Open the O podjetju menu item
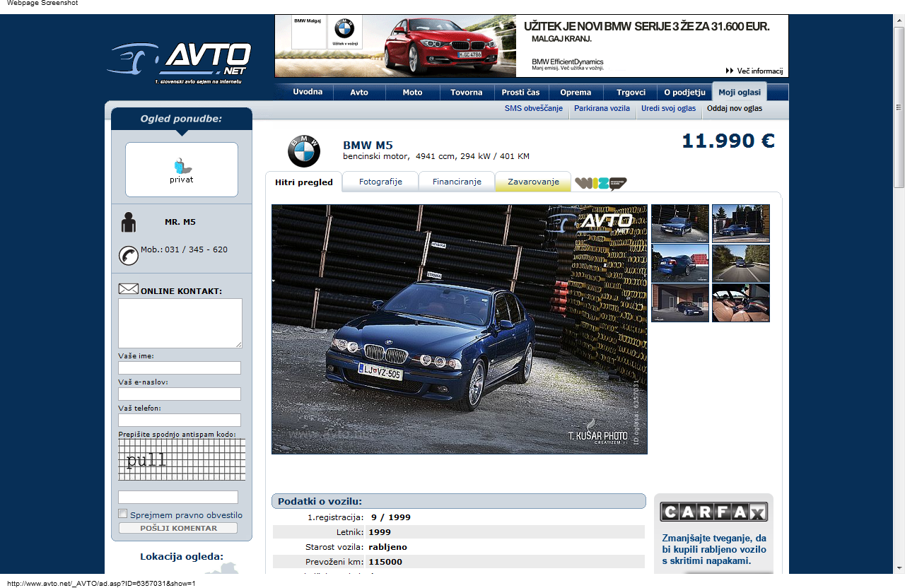This screenshot has width=905, height=588. pos(684,93)
